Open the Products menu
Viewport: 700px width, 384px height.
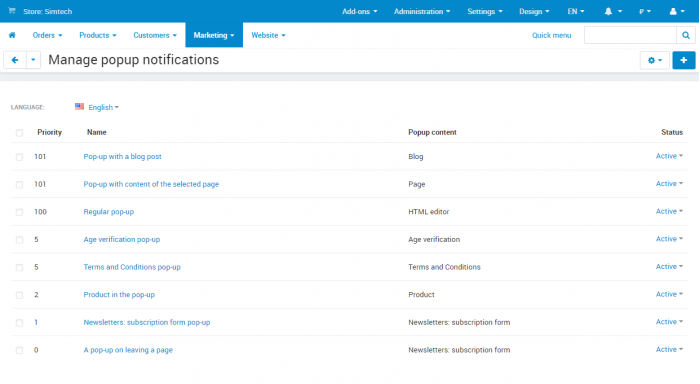[x=98, y=35]
